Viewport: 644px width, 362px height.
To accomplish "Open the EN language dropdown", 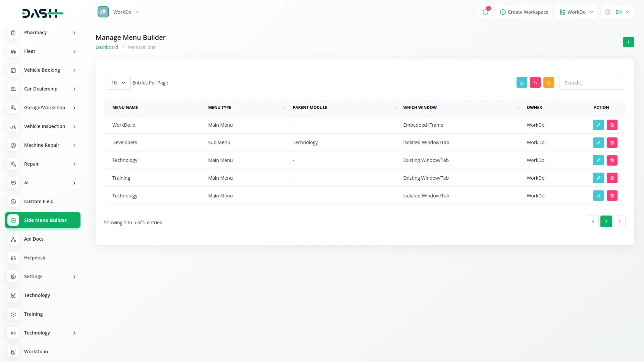I will coord(617,12).
